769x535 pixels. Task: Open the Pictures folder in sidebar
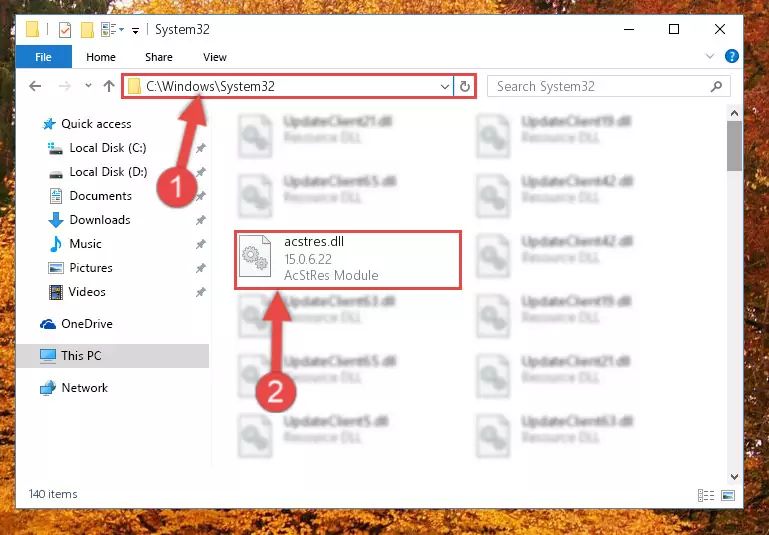tap(91, 268)
